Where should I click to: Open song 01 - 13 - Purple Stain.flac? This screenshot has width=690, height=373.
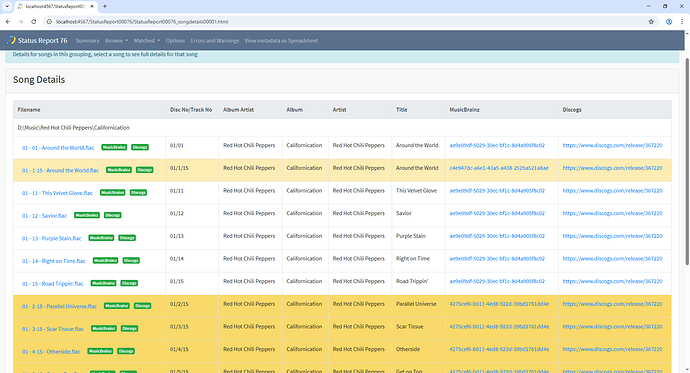coord(51,238)
